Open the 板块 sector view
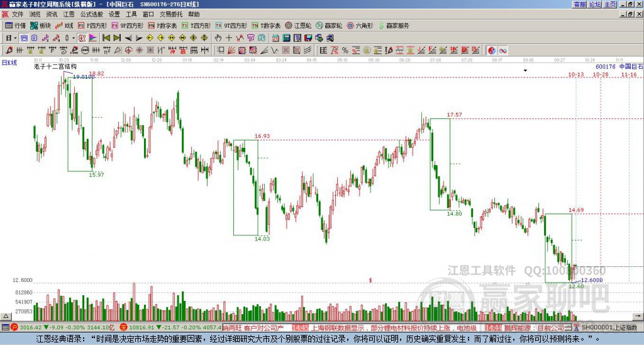 pos(41,25)
